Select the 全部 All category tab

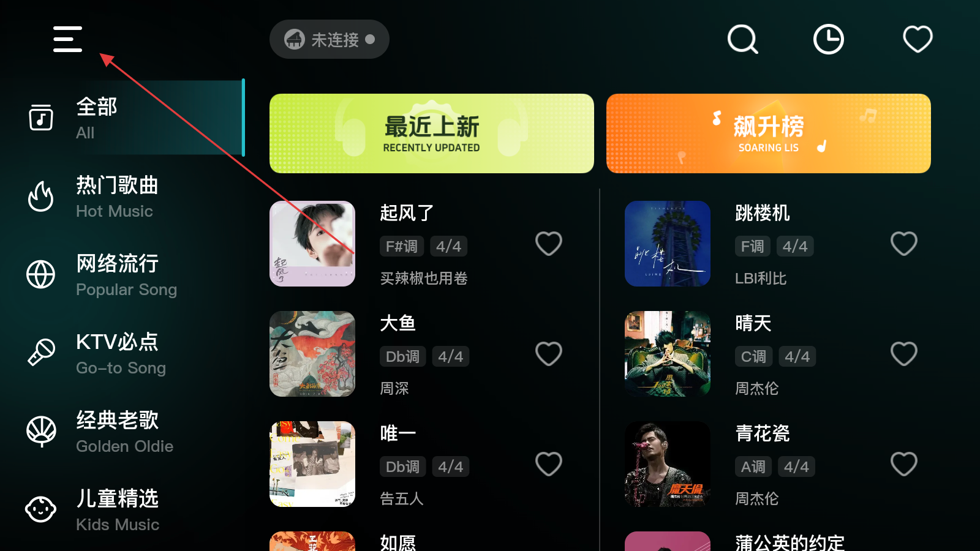coord(123,118)
